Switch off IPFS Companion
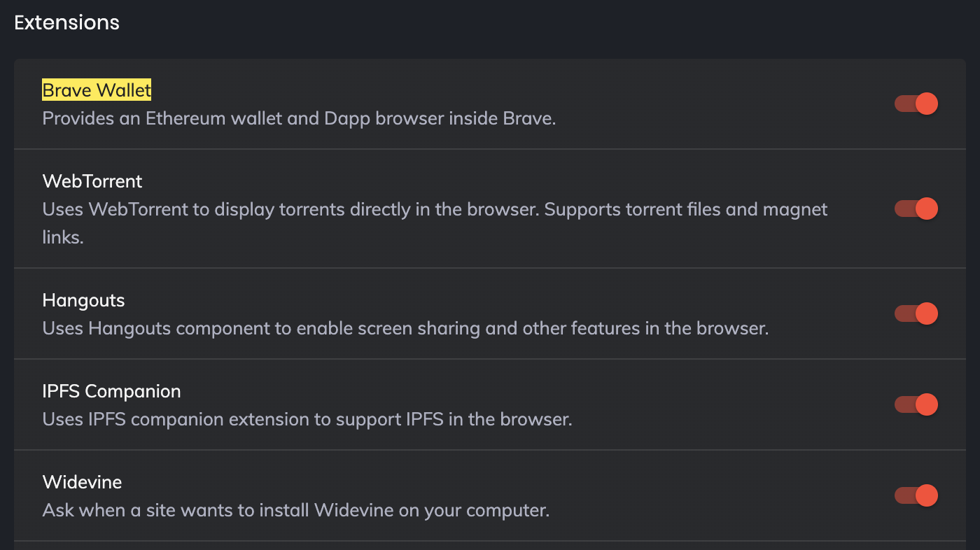 coord(916,404)
